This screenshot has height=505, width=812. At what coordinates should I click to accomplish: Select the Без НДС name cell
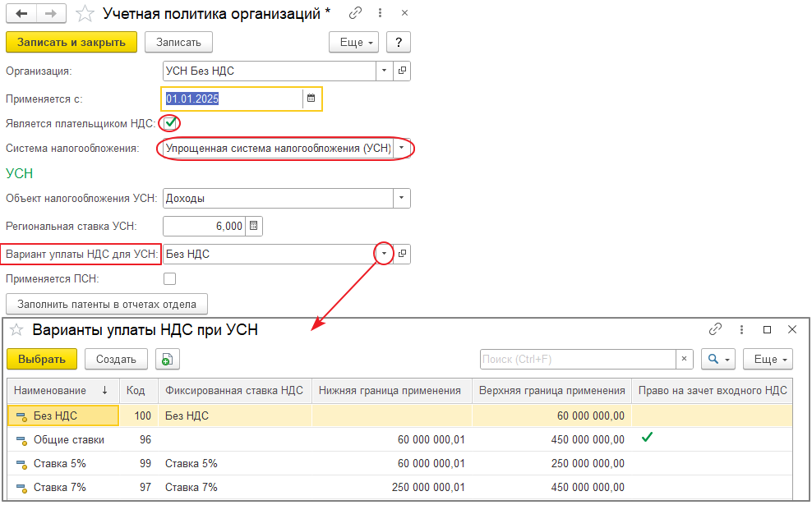[x=63, y=416]
